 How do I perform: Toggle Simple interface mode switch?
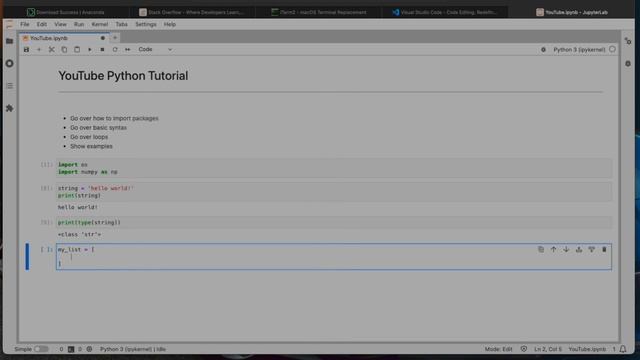click(41, 349)
